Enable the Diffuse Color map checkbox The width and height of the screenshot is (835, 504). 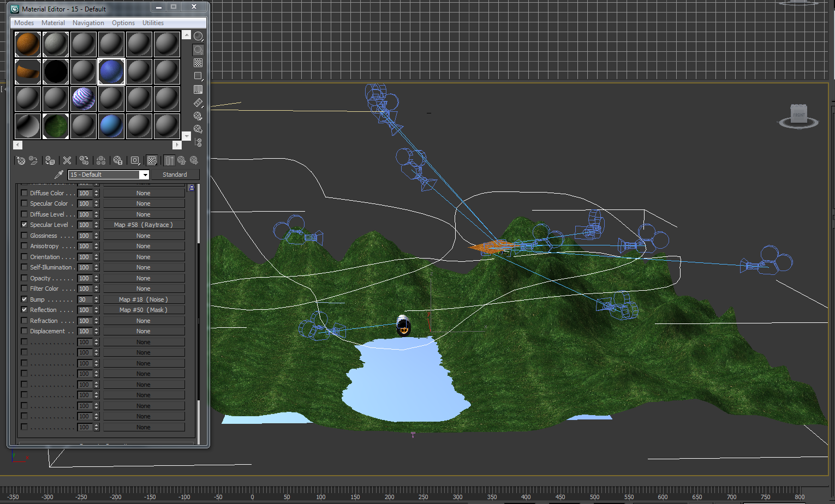pos(24,193)
